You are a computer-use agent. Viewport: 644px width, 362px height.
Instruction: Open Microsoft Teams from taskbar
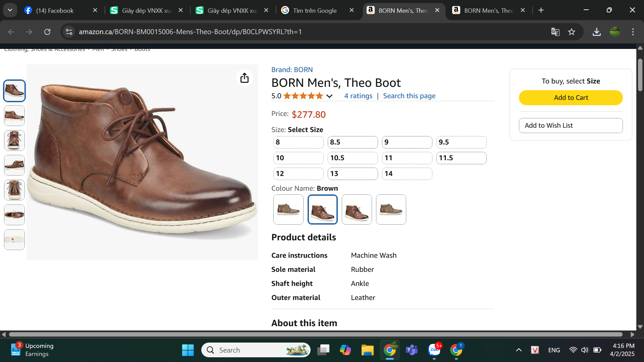click(x=412, y=350)
